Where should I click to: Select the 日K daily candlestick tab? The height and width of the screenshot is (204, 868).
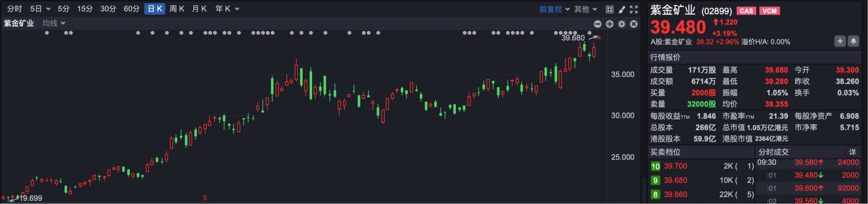click(155, 9)
